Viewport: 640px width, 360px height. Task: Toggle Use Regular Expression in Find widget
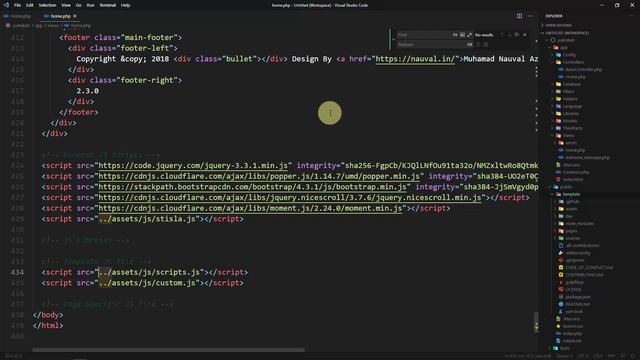[x=469, y=35]
